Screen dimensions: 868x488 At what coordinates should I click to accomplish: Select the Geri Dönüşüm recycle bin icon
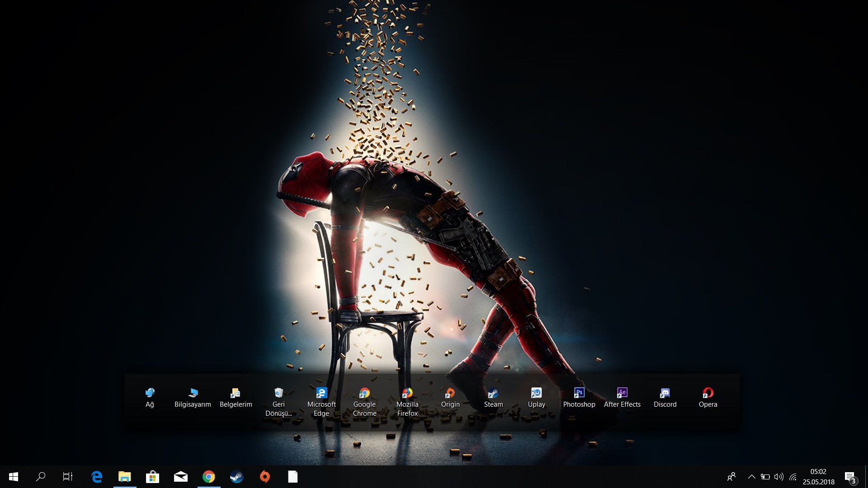(x=278, y=393)
